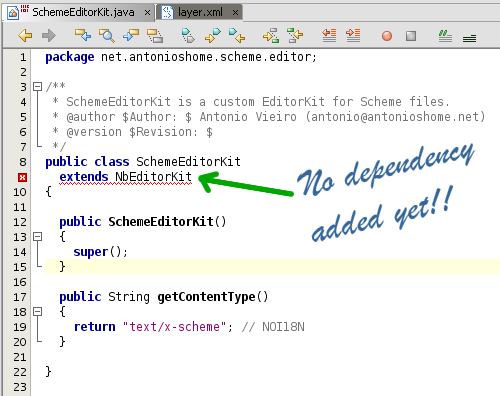The image size is (500, 396).
Task: Toggle the highlight search toolbar icon
Action: [x=155, y=36]
